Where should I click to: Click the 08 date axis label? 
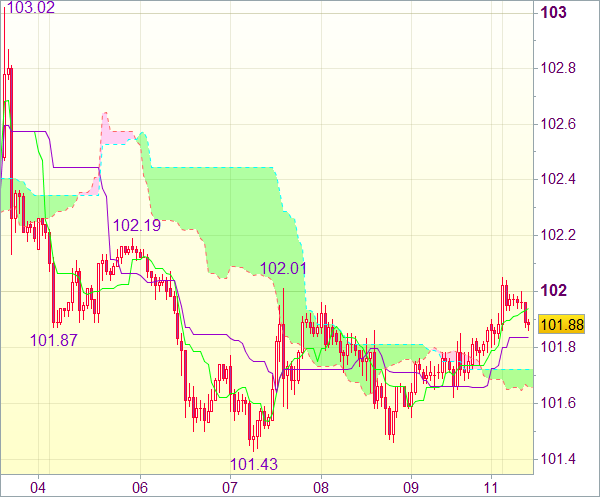(x=321, y=488)
